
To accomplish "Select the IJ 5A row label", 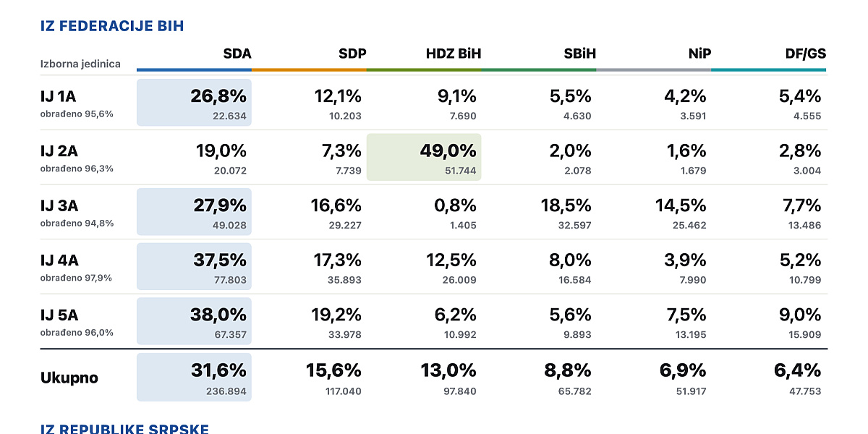I will pyautogui.click(x=59, y=315).
